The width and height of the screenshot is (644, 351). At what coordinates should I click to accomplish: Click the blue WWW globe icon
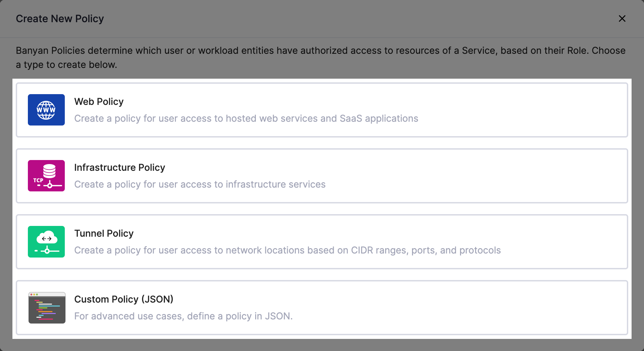[x=46, y=110]
